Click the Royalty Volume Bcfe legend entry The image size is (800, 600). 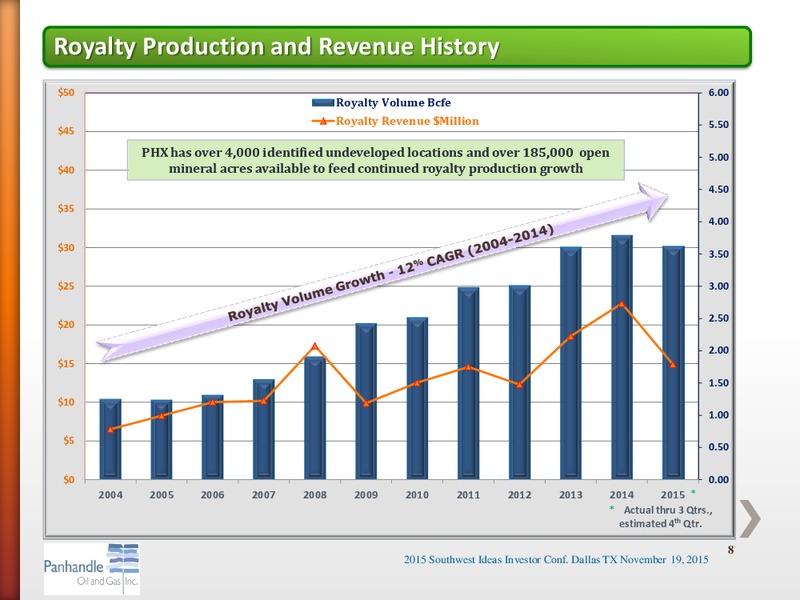(382, 103)
